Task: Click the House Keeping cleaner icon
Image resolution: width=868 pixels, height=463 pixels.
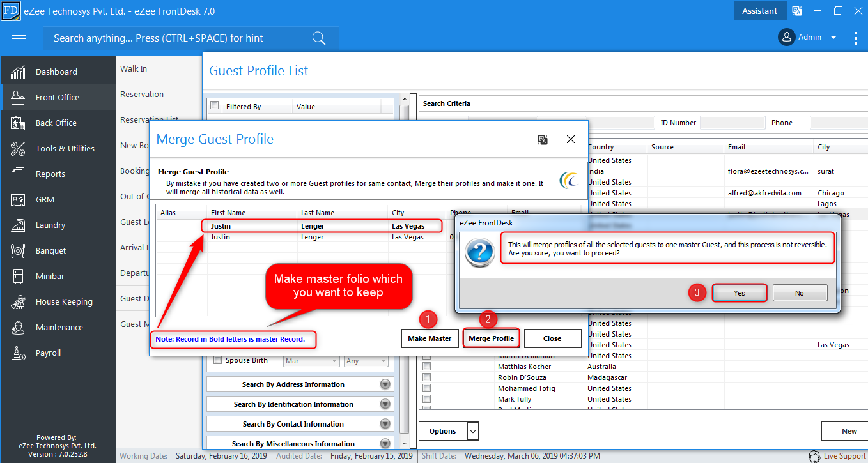Action: (18, 302)
